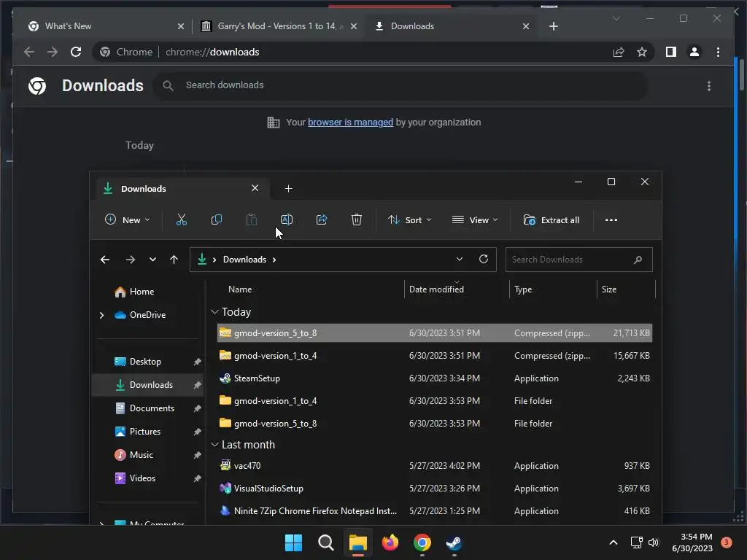Navigate up one folder level
This screenshot has height=560, width=747.
tap(174, 260)
